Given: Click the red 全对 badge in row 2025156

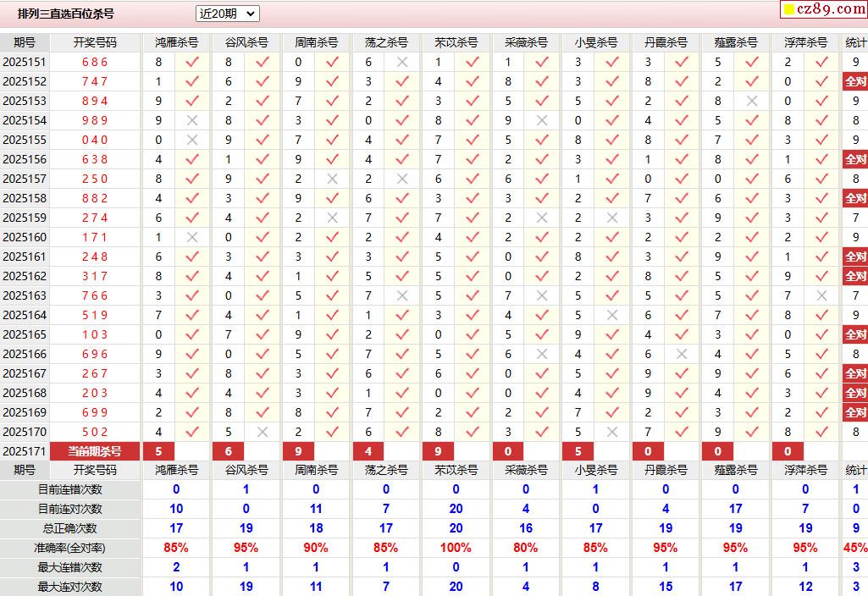Looking at the screenshot, I should [x=855, y=159].
